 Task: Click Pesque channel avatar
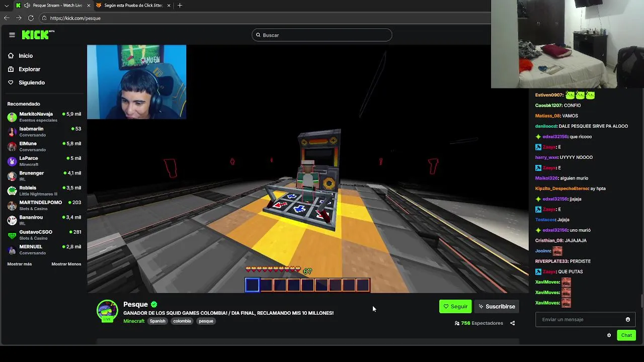point(107,310)
